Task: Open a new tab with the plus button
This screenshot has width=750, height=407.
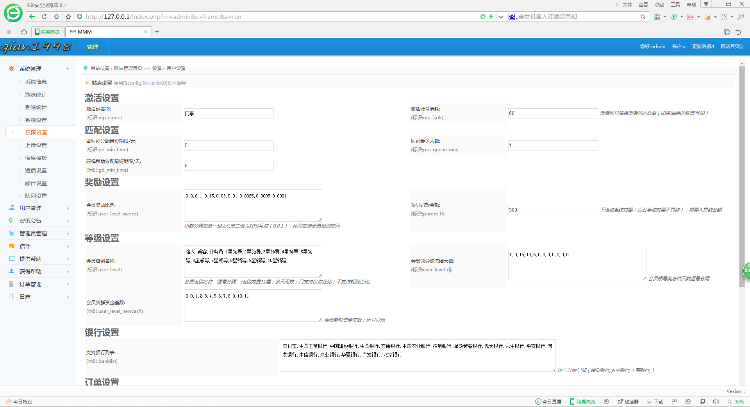Action: [x=157, y=32]
